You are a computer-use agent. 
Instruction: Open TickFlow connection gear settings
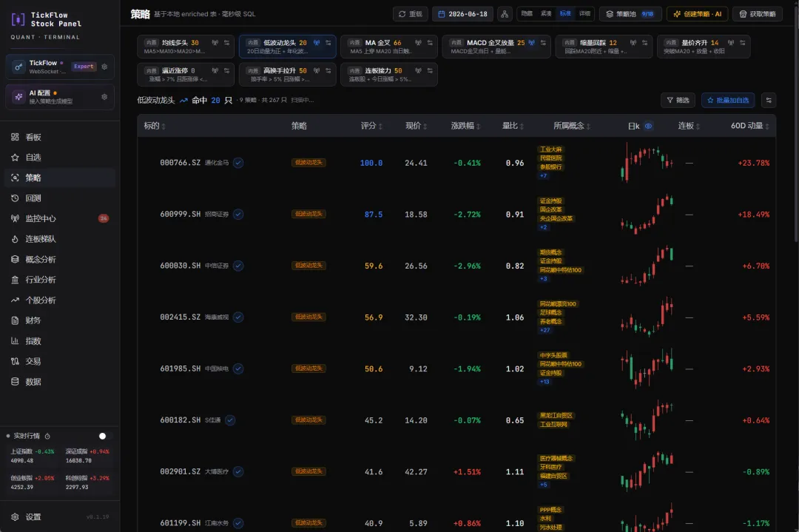(104, 67)
